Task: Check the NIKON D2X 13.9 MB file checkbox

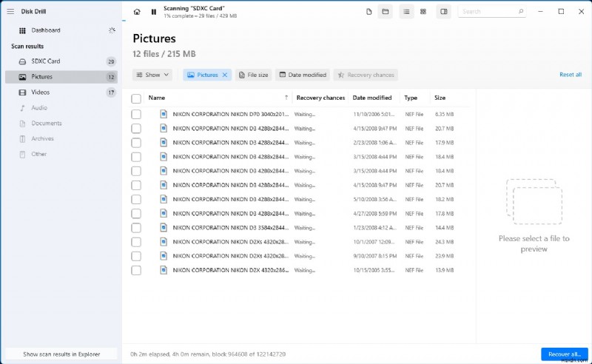Action: pos(136,270)
